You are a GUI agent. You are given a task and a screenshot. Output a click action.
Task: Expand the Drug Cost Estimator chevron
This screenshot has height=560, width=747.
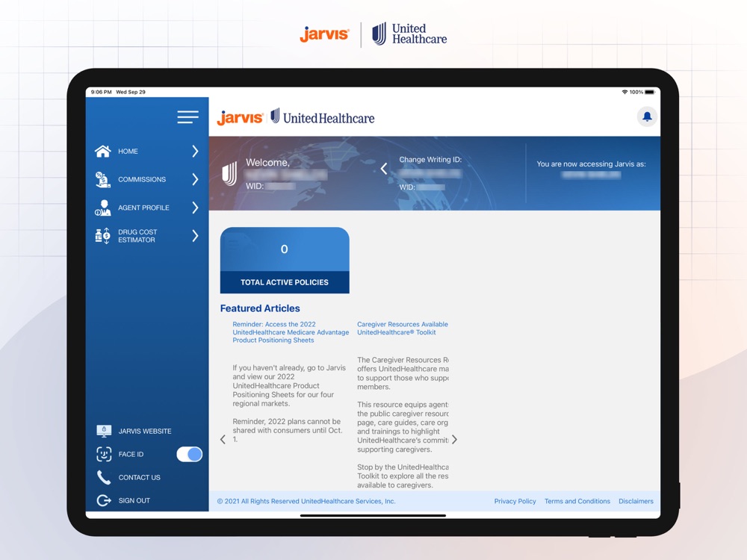[195, 236]
